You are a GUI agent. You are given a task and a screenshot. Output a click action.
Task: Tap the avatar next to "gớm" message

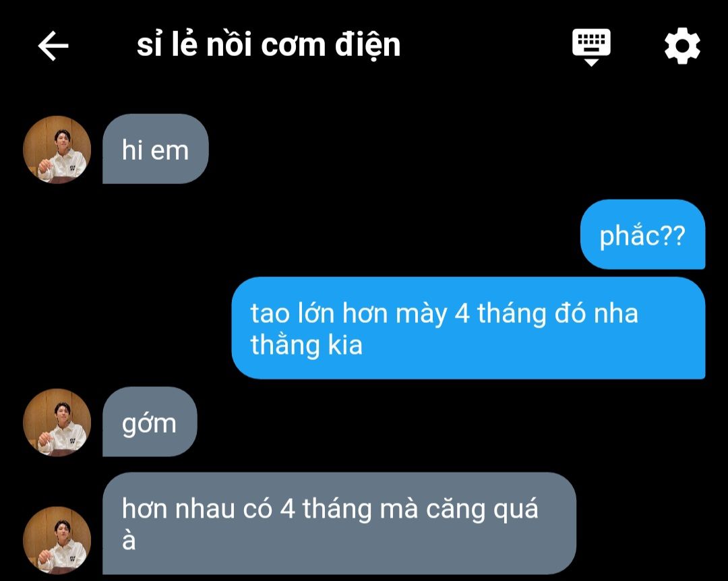tap(57, 422)
